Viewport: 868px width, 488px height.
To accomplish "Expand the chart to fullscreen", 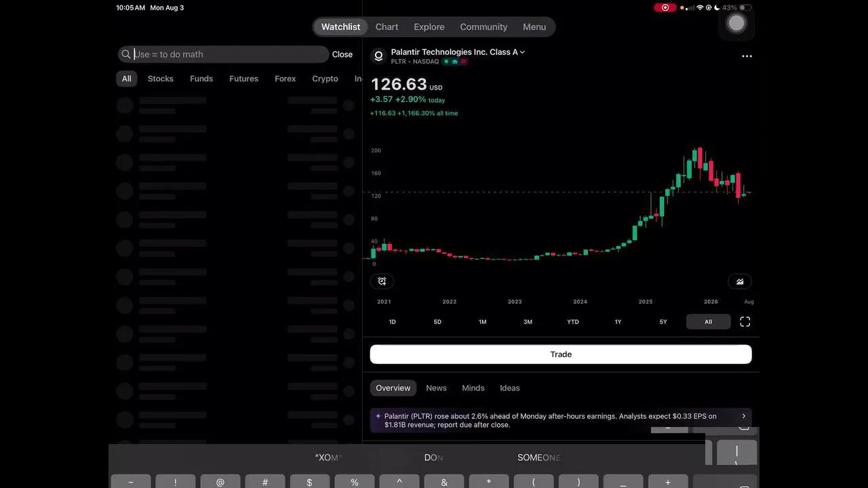I will tap(745, 322).
